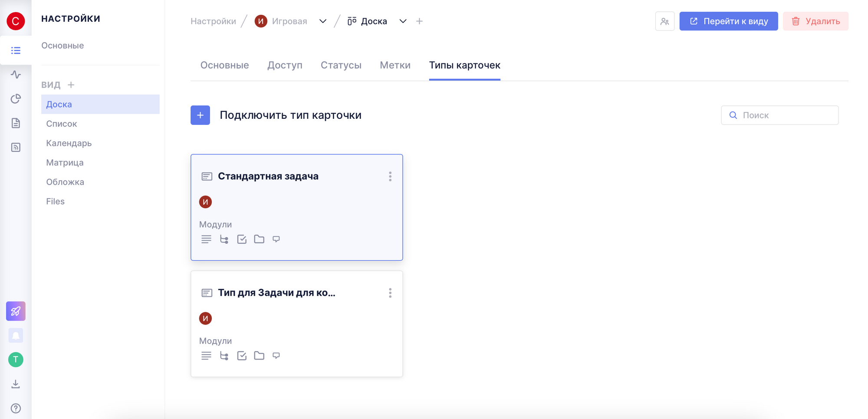This screenshot has height=419, width=868.
Task: Click the Игровая breadcrumb link
Action: (289, 21)
